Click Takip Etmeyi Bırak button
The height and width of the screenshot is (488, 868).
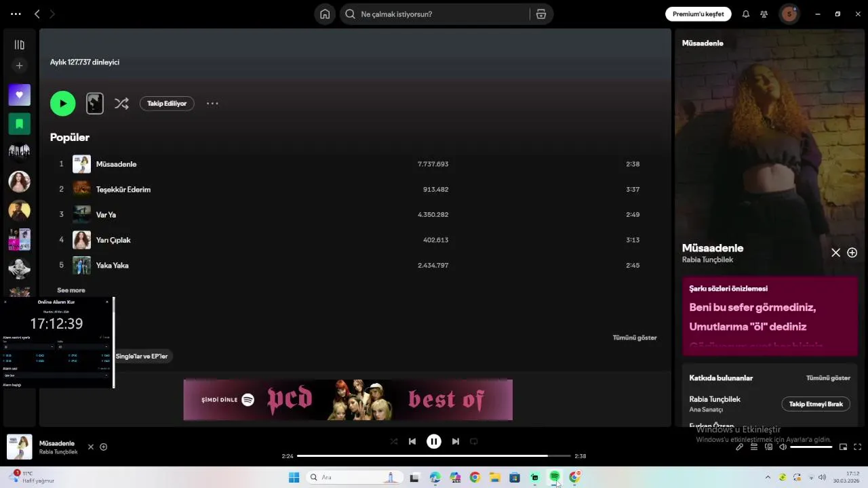(816, 404)
